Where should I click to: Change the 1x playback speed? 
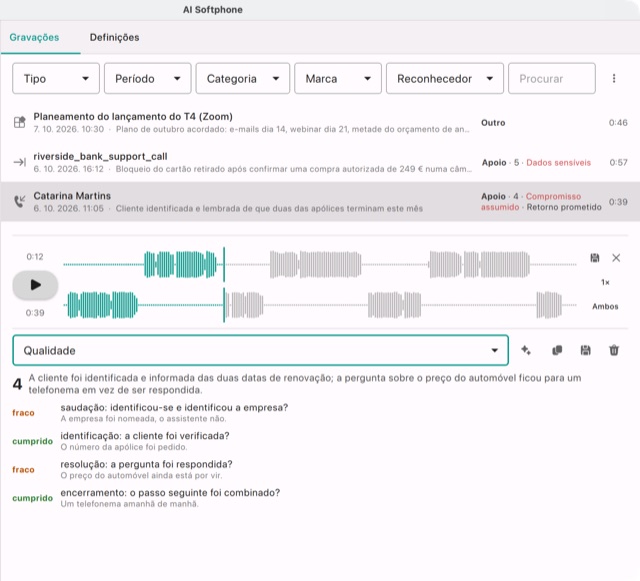tap(605, 282)
